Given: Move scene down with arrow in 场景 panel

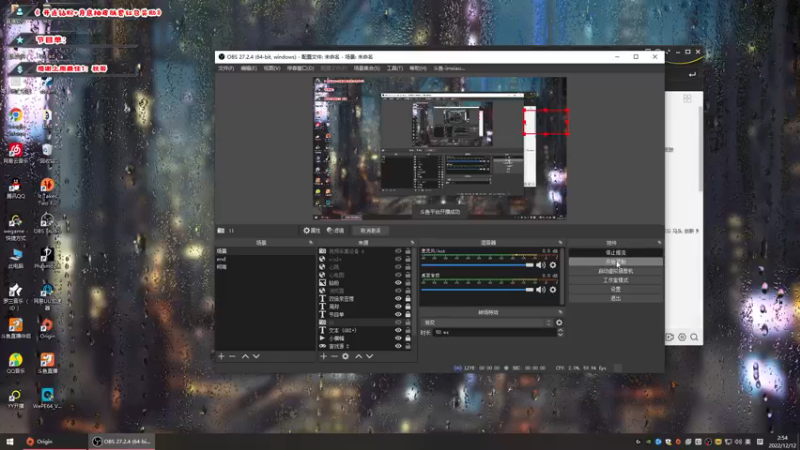Looking at the screenshot, I should pos(256,356).
